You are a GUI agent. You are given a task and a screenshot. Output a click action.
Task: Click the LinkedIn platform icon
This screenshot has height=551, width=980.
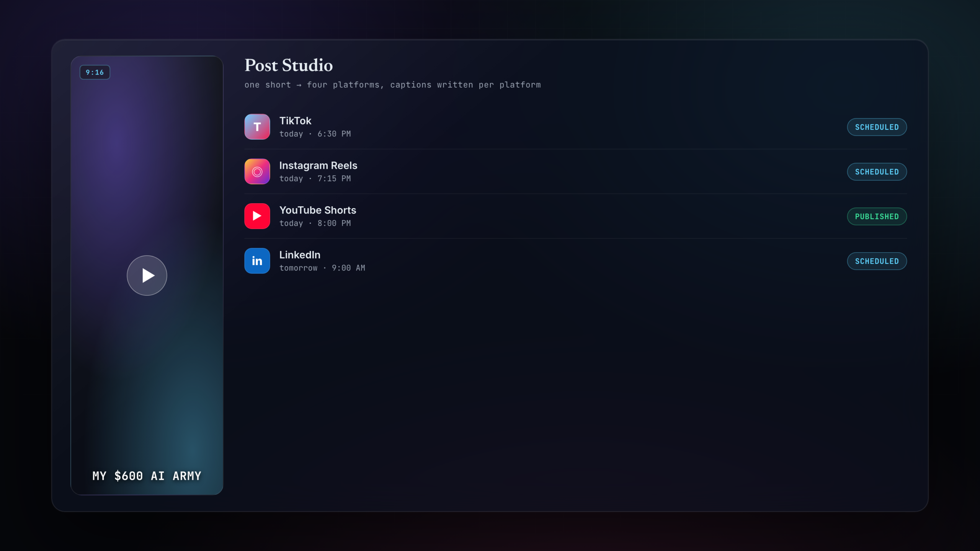(257, 261)
